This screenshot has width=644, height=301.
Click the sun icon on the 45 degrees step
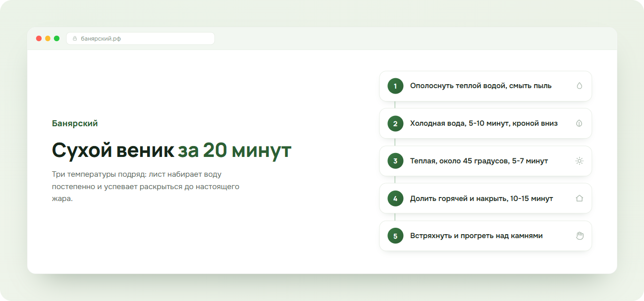point(580,161)
